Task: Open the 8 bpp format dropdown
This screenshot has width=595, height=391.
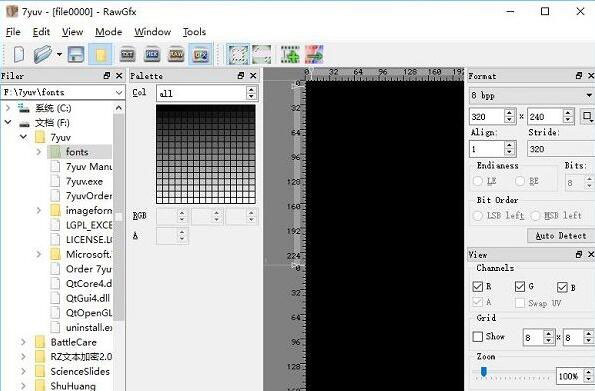Action: pyautogui.click(x=532, y=95)
